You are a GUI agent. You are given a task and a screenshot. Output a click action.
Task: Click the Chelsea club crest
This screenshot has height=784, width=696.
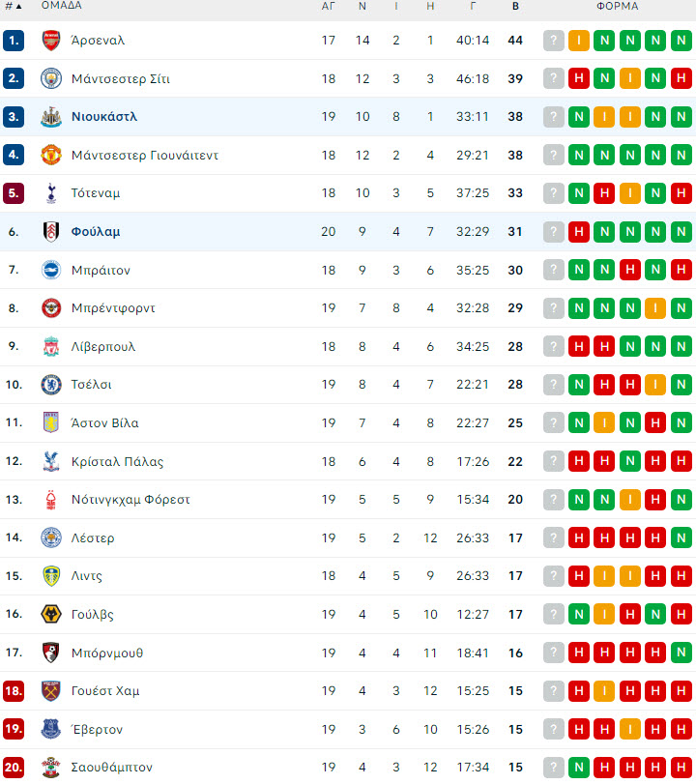51,385
